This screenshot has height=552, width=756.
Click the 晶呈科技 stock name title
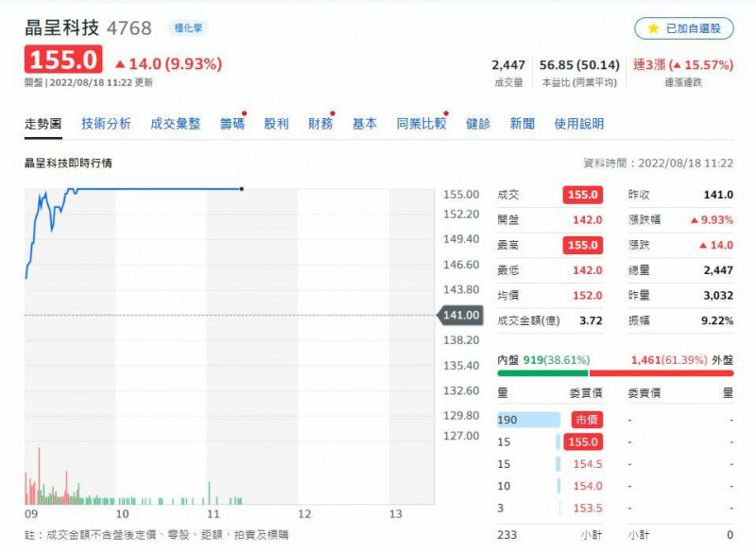tap(61, 28)
